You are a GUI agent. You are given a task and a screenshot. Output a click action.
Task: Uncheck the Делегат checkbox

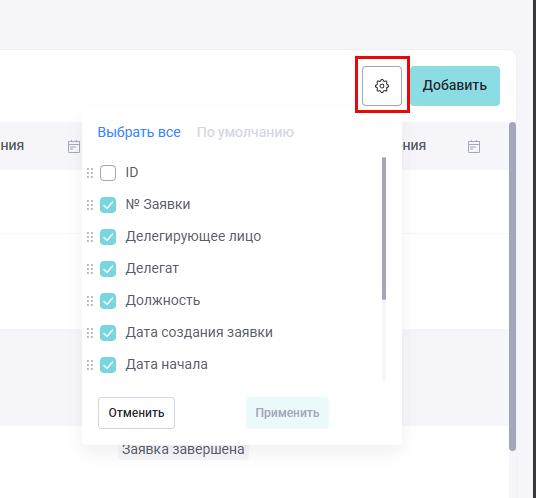tap(108, 269)
